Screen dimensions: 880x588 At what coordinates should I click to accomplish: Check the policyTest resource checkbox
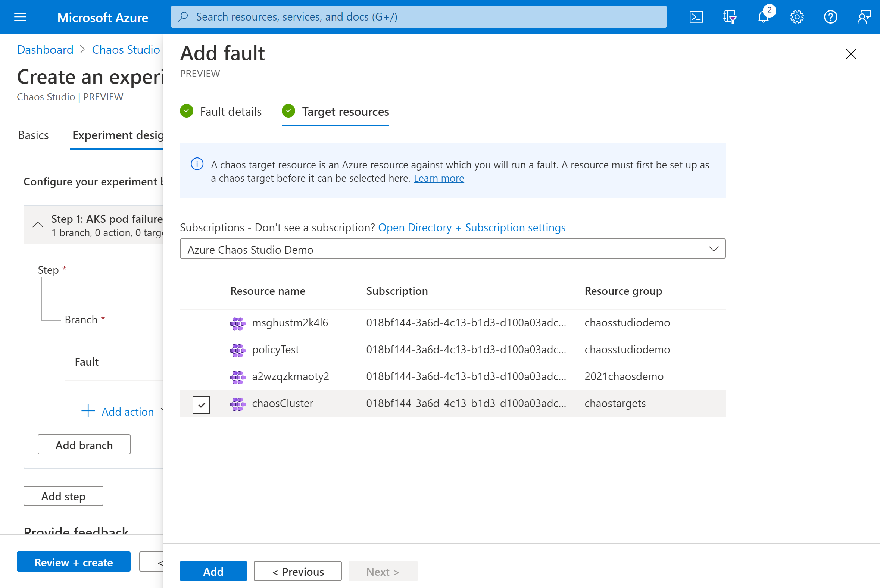pyautogui.click(x=202, y=349)
